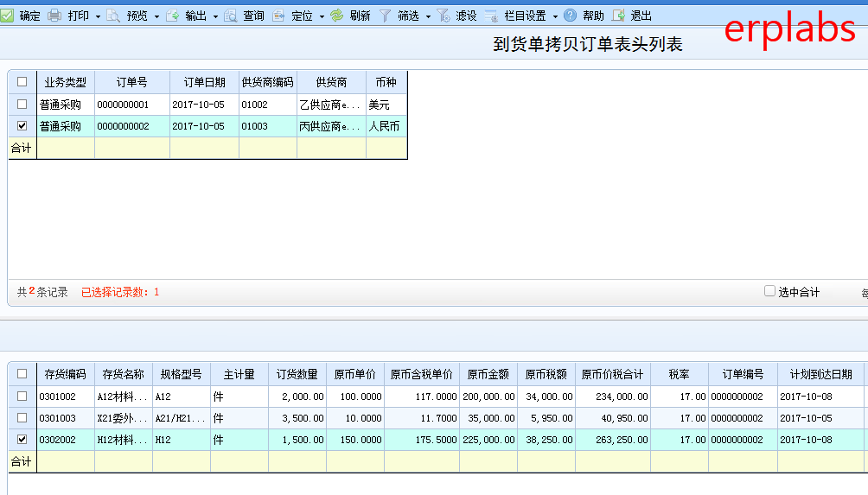Click order quantity cell 3,500.00
This screenshot has width=868, height=495.
[297, 418]
